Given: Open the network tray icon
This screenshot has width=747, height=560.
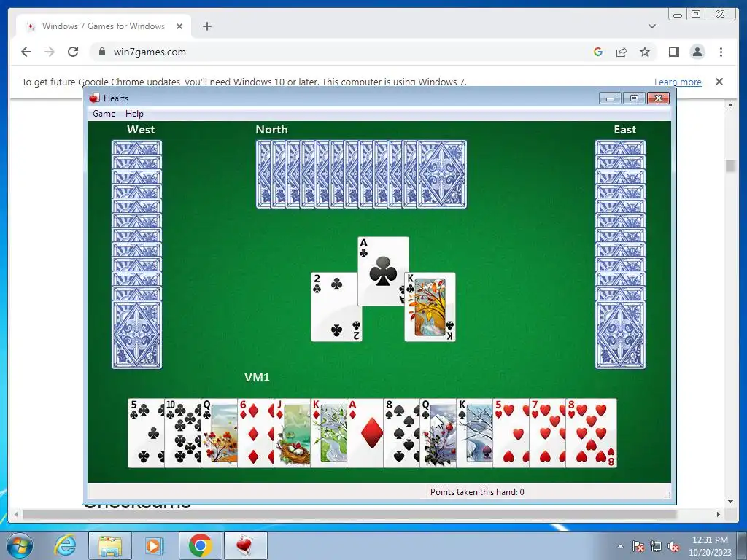Looking at the screenshot, I should tap(656, 546).
